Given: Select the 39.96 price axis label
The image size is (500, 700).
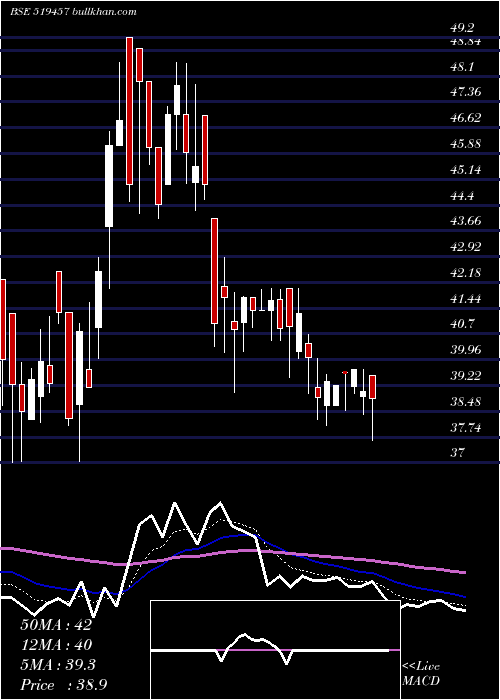Looking at the screenshot, I should click(466, 350).
